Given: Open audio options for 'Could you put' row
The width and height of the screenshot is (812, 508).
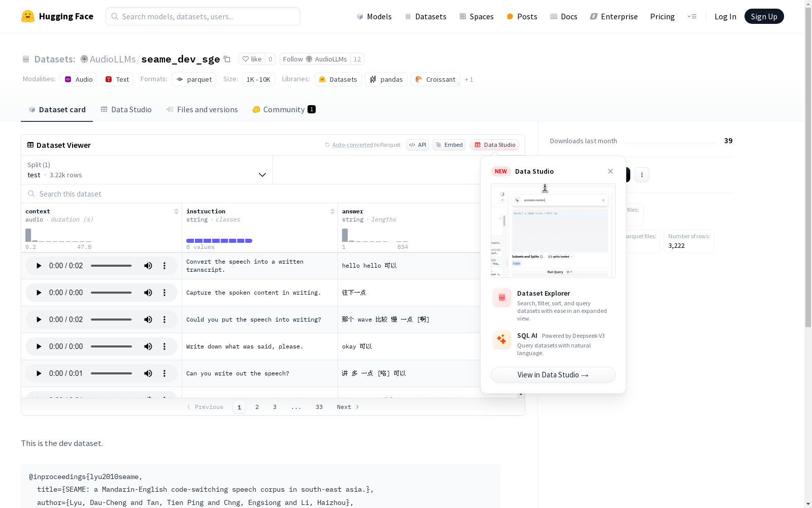Looking at the screenshot, I should 164,320.
